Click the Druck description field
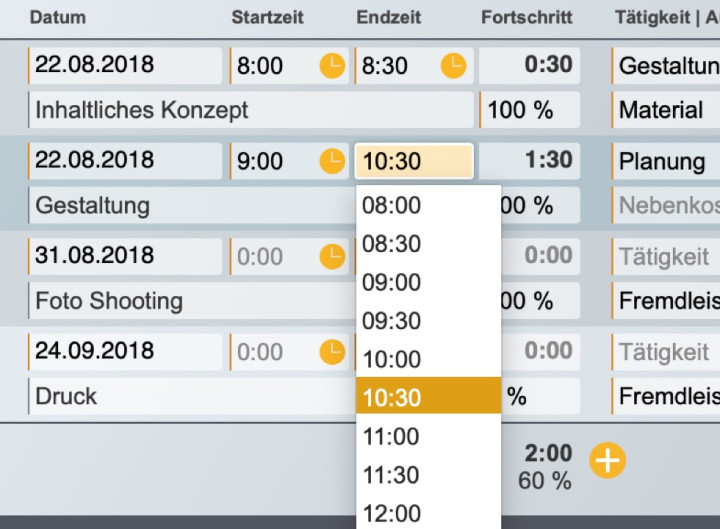Viewport: 720px width, 529px height. (190, 396)
